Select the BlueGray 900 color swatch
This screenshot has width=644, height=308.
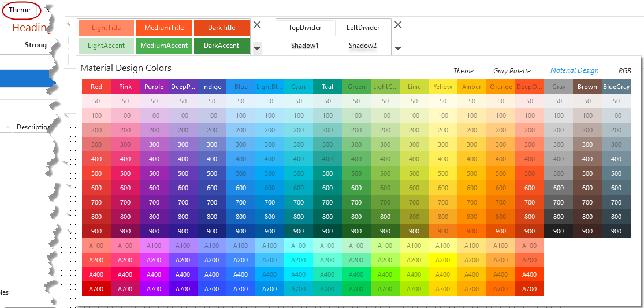[x=616, y=231]
